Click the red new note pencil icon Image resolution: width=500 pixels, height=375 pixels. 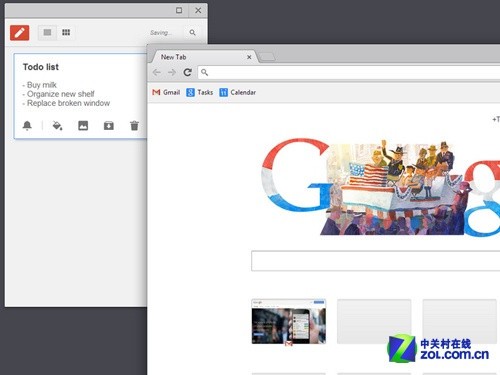pos(19,33)
